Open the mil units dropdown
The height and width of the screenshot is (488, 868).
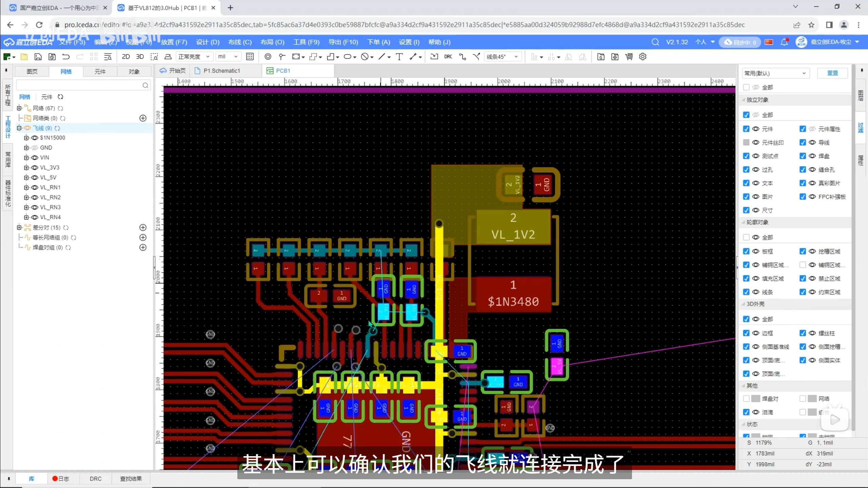pos(228,57)
